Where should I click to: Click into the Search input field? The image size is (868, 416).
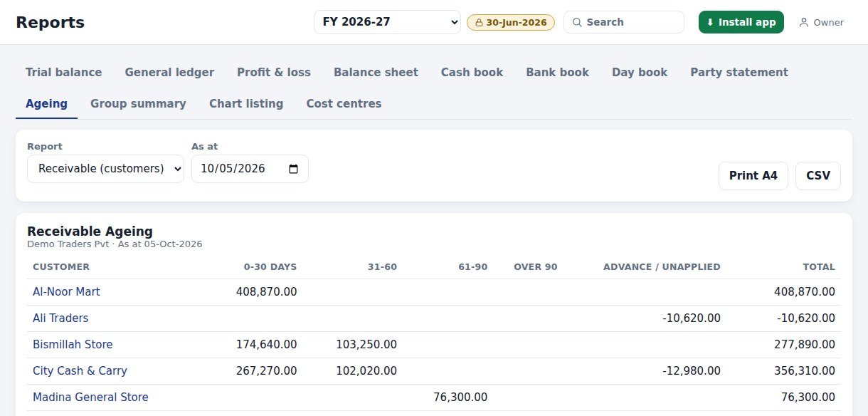point(624,22)
